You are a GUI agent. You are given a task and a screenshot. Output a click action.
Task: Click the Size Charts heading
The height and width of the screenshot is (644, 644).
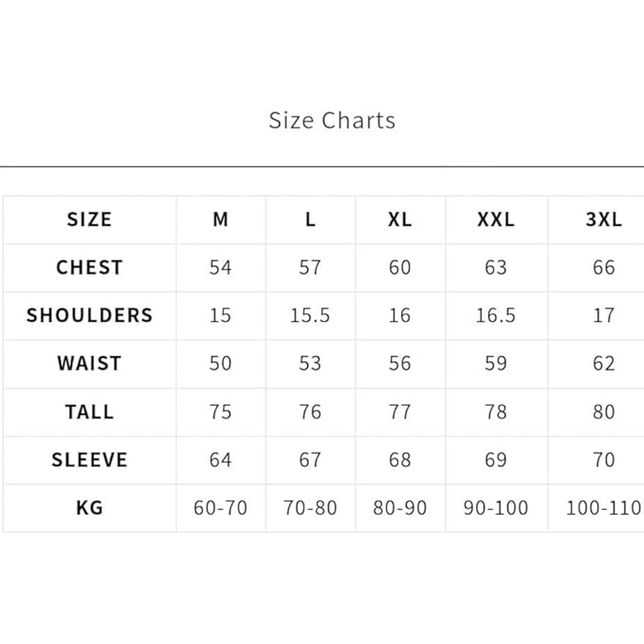pyautogui.click(x=332, y=120)
